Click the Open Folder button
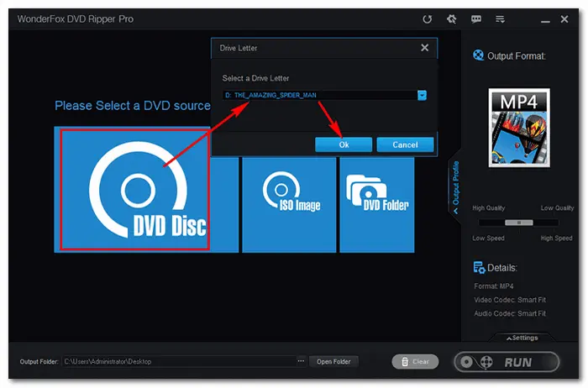This screenshot has width=588, height=388. (x=333, y=361)
